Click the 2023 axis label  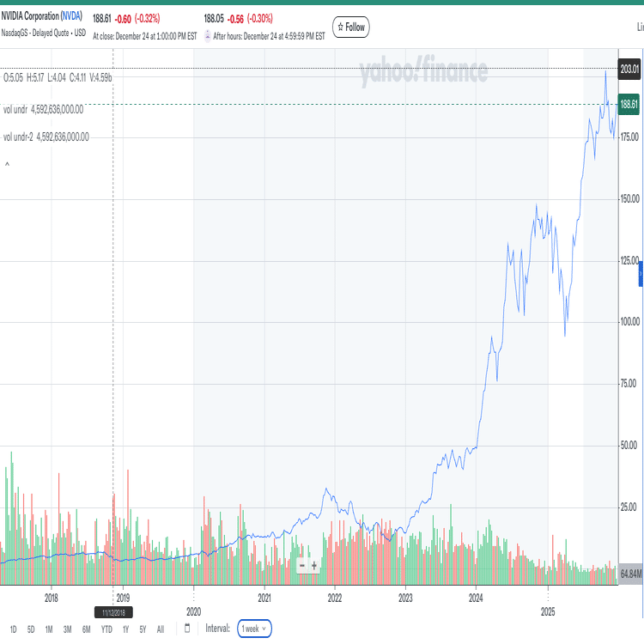[405, 598]
